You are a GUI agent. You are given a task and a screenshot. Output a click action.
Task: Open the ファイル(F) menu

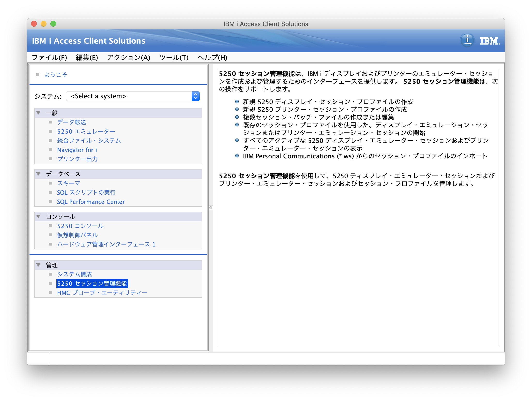click(x=49, y=58)
